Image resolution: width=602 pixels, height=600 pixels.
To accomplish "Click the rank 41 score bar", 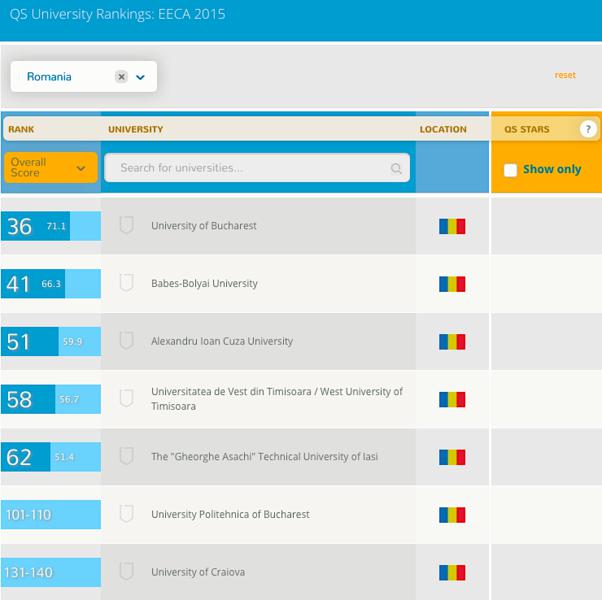I will click(51, 284).
